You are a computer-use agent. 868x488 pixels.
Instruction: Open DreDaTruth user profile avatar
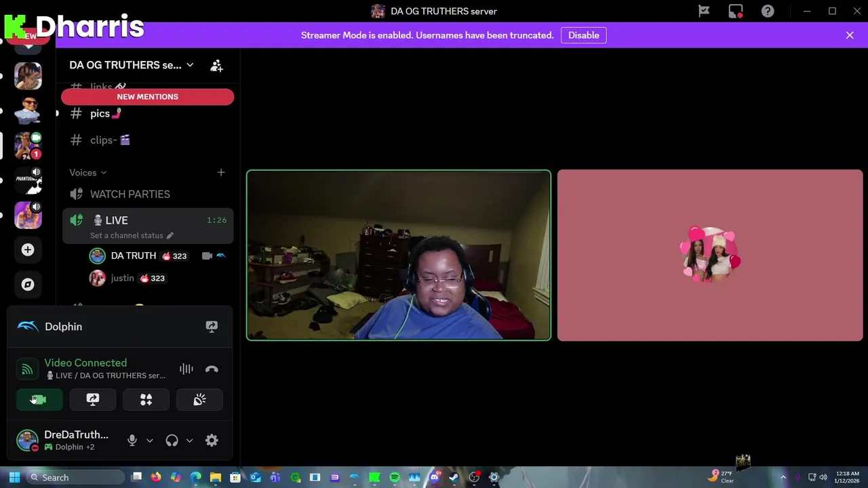point(27,441)
